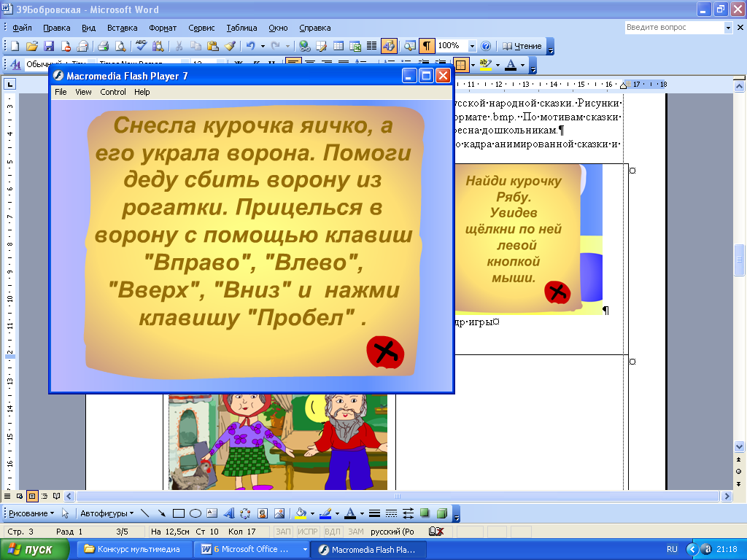The image size is (747, 560).
Task: Switch to Outline view button
Action: (44, 496)
